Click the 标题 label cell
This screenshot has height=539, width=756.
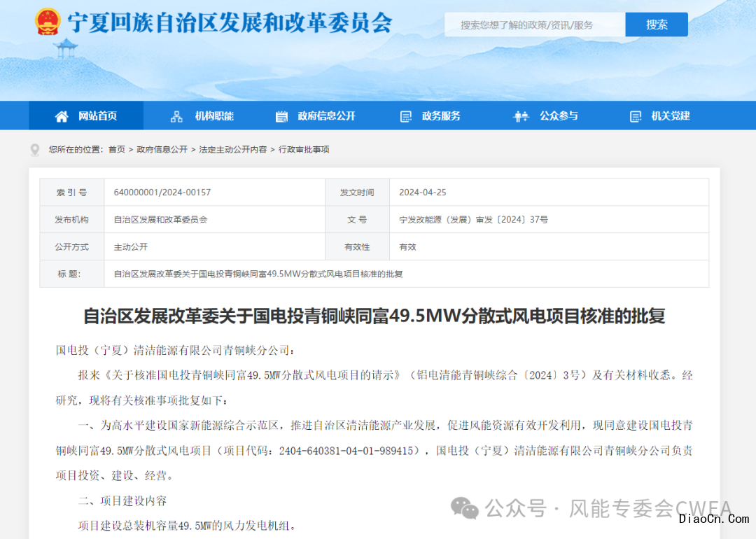click(72, 274)
